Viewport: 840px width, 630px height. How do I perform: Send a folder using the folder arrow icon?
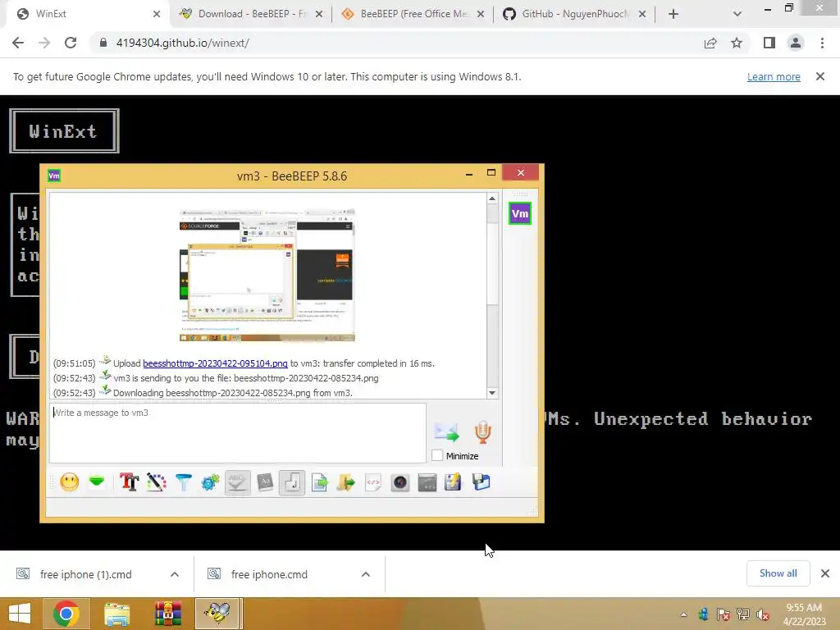coord(346,482)
